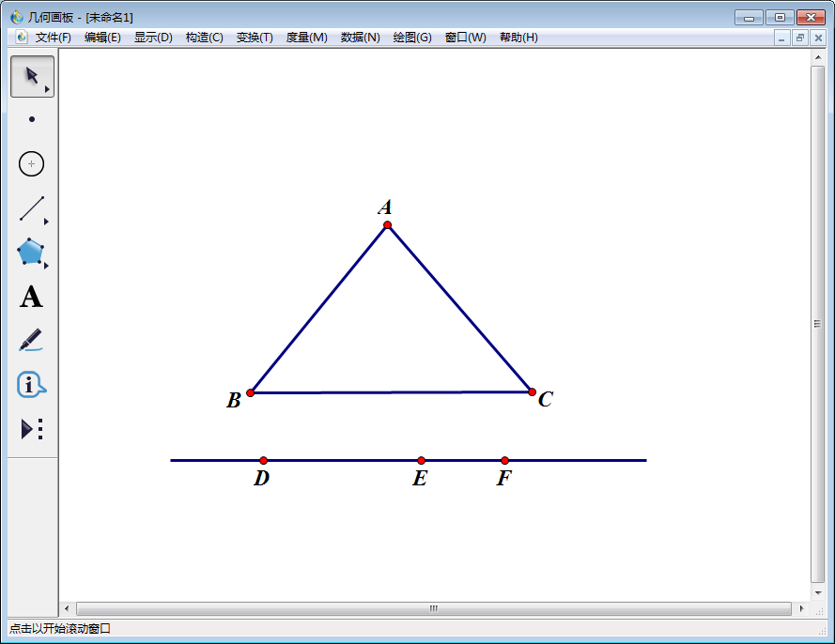Open the 绘图(G) menu
This screenshot has height=644, width=835.
[412, 38]
